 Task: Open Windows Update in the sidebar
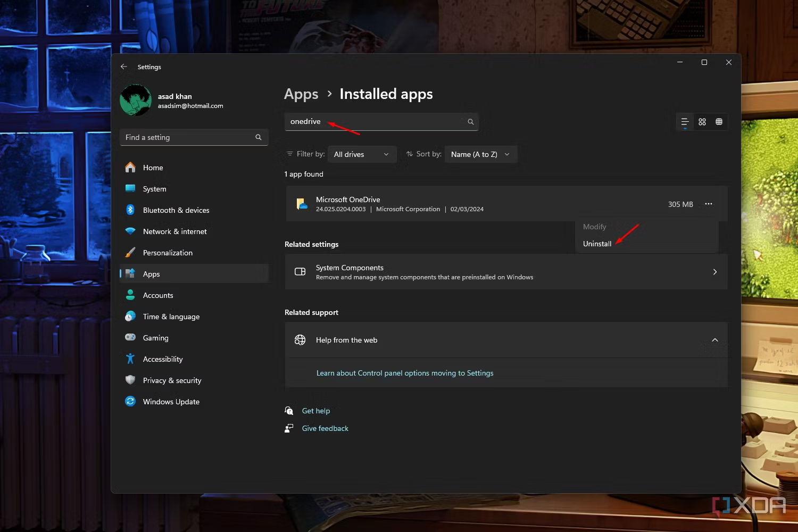(x=194, y=402)
